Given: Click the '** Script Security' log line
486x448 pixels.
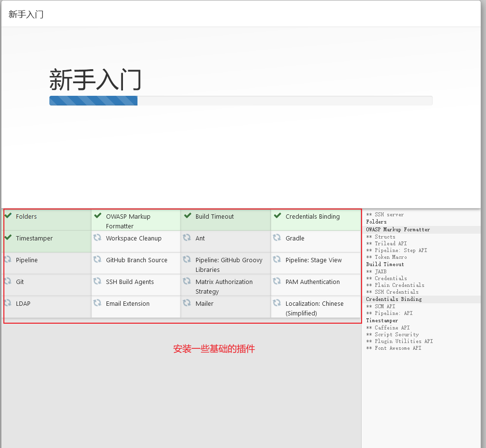Looking at the screenshot, I should coord(393,335).
